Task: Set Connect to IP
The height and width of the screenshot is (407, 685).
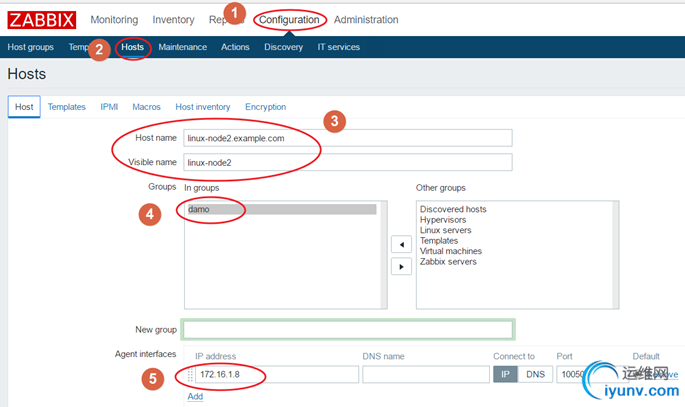Action: click(505, 375)
